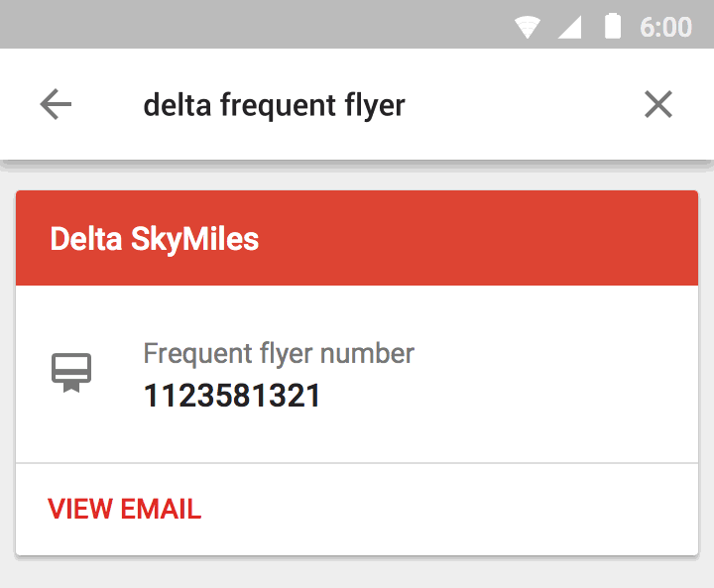The width and height of the screenshot is (714, 588).
Task: Open the VIEW EMAIL link
Action: [x=125, y=510]
